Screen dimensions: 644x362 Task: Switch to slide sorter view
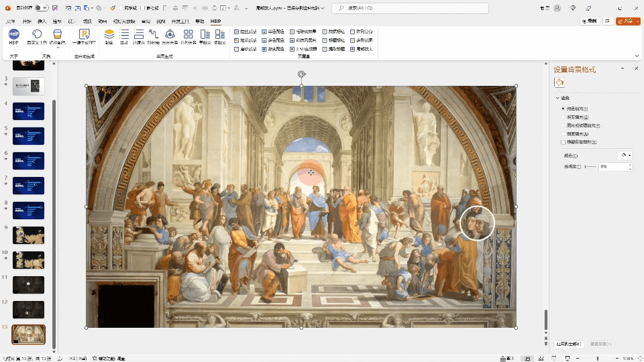[x=541, y=358]
